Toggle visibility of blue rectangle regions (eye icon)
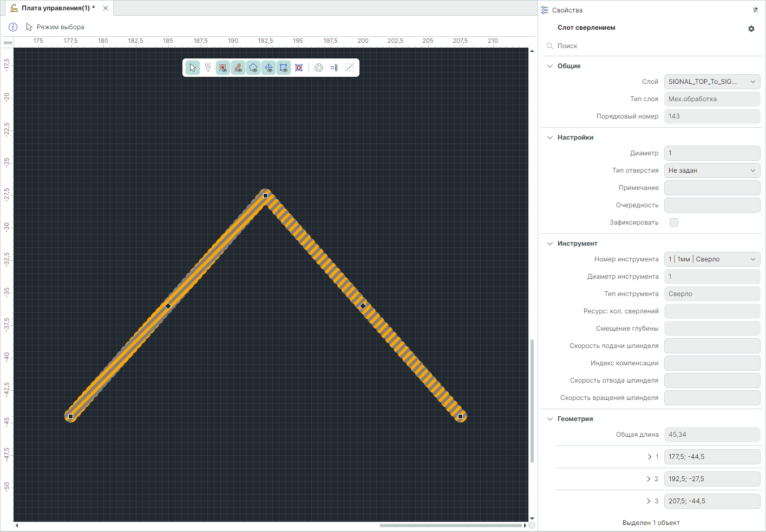 point(284,68)
